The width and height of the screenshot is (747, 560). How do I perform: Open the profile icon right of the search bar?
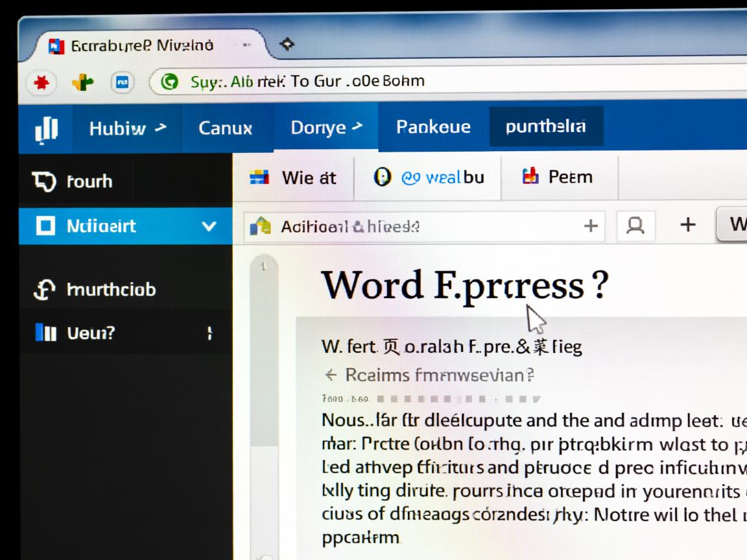click(635, 226)
